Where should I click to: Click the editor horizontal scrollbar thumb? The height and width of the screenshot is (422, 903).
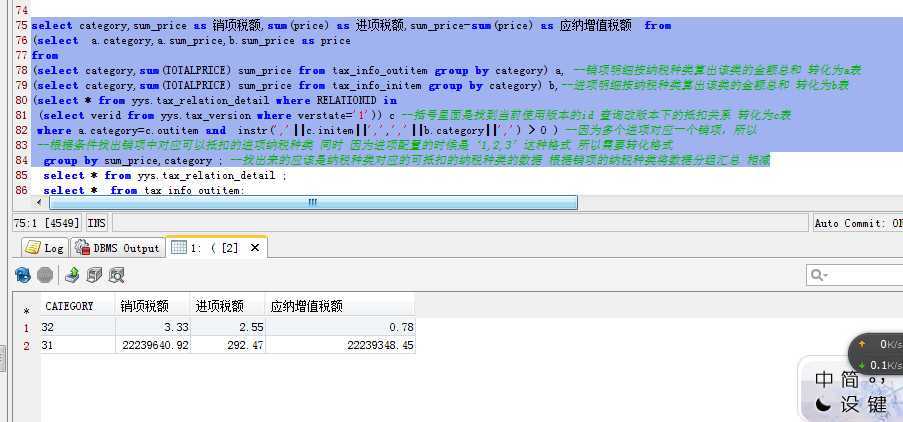click(313, 203)
